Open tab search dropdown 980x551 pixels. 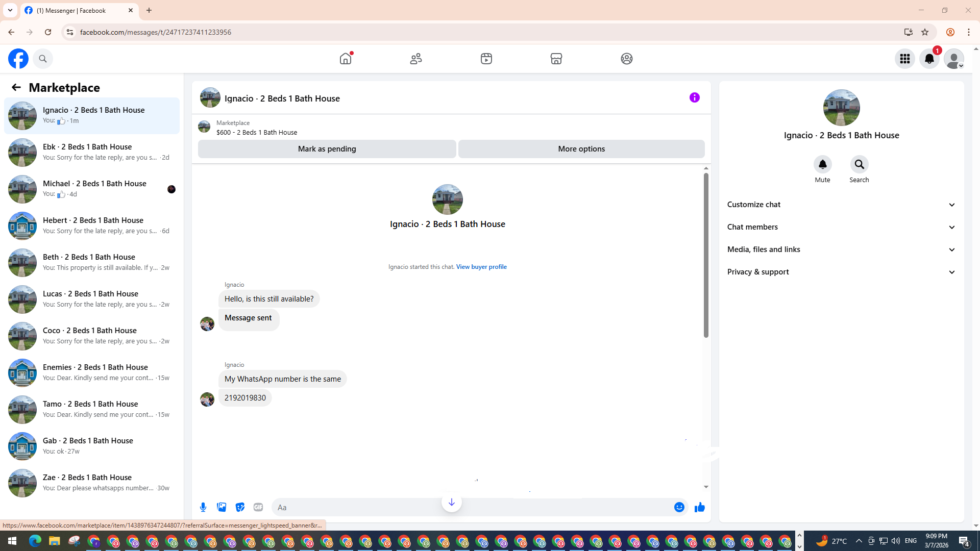click(10, 10)
